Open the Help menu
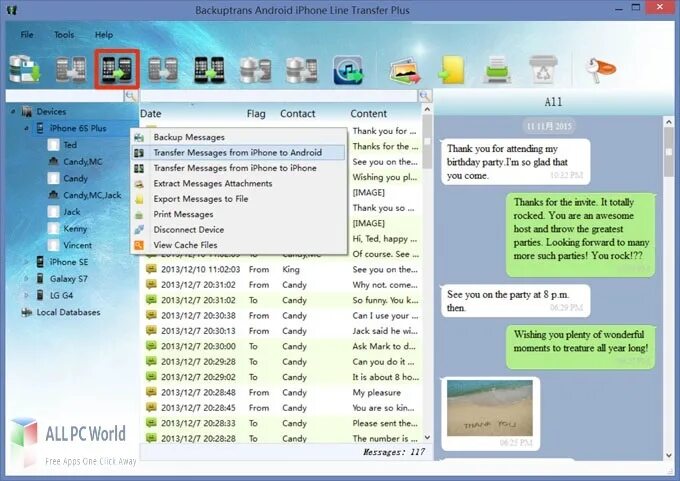Screen dimensions: 680x481 [x=104, y=35]
